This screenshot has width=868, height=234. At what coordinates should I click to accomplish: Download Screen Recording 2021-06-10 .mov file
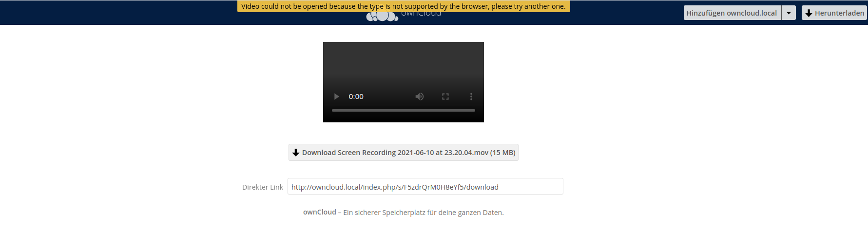(x=404, y=153)
